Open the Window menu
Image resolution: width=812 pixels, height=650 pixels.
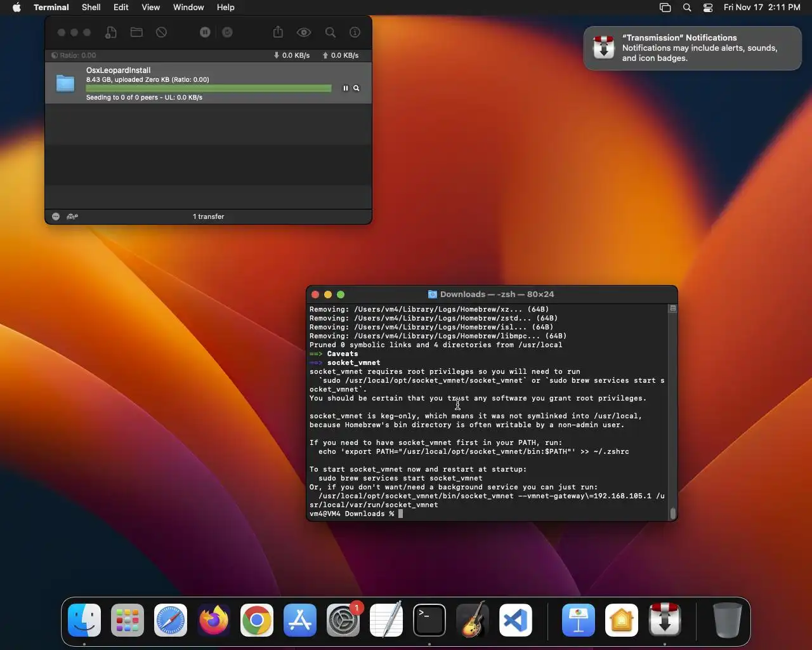click(x=188, y=8)
